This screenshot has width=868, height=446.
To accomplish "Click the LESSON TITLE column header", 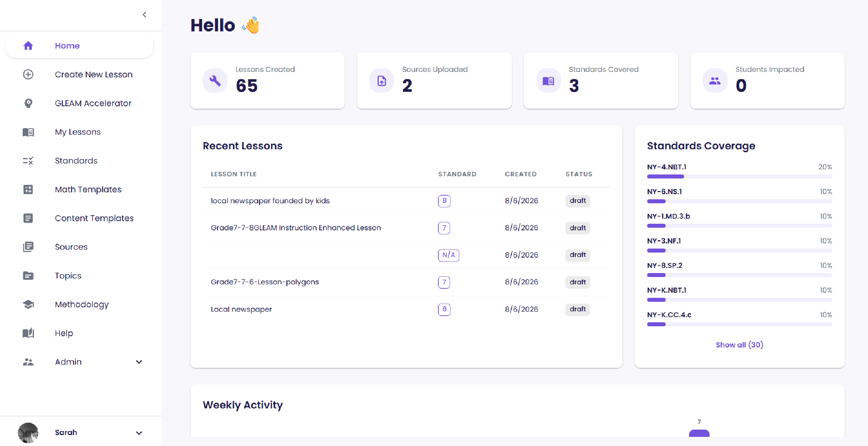I will coord(234,174).
